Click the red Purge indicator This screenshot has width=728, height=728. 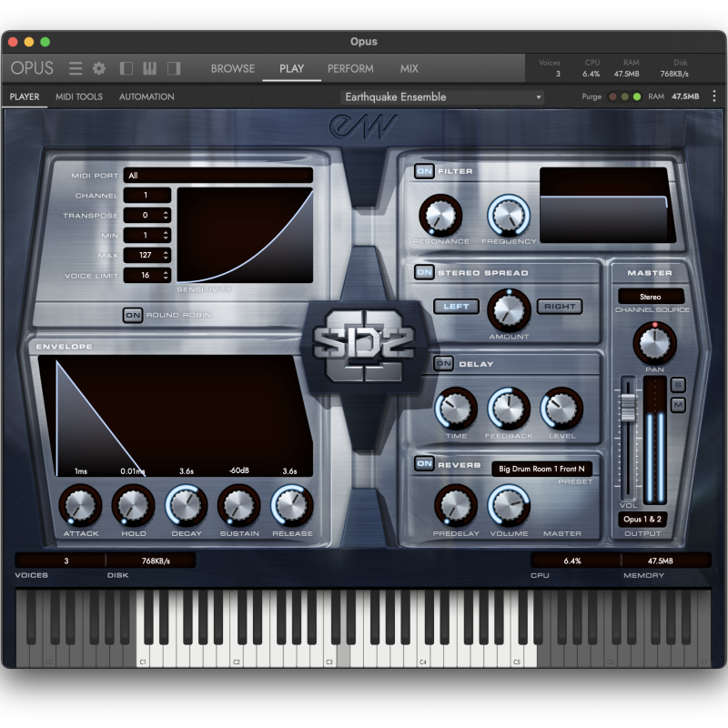click(x=612, y=96)
